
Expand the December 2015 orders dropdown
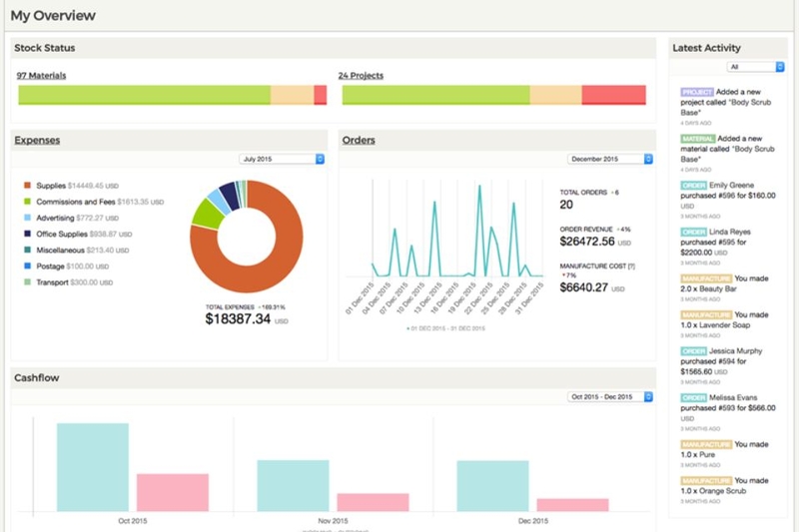[x=610, y=159]
